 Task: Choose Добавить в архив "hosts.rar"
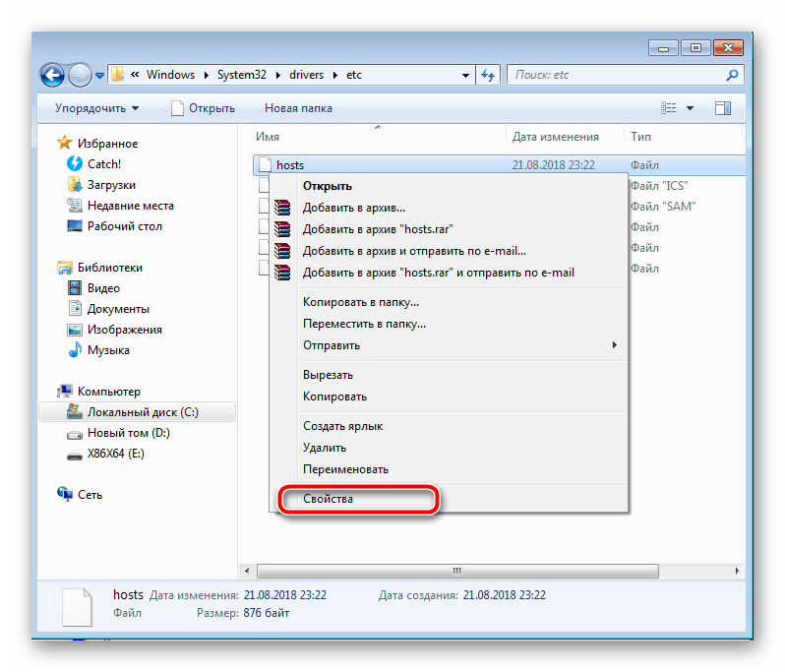click(448, 229)
